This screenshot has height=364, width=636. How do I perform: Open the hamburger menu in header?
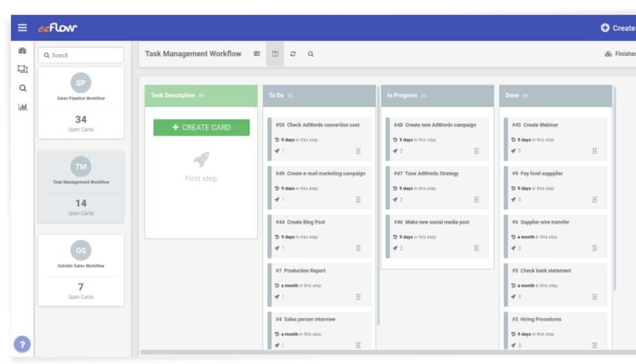pyautogui.click(x=23, y=28)
